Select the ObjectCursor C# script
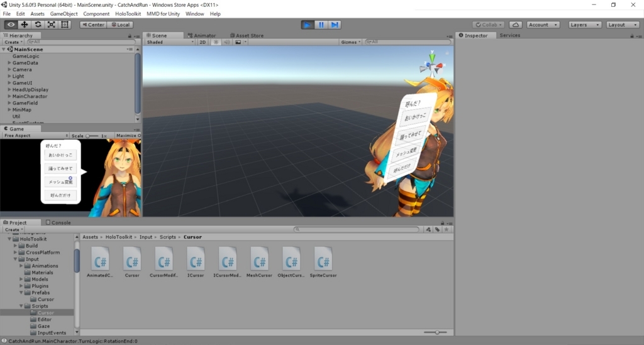 pos(291,262)
